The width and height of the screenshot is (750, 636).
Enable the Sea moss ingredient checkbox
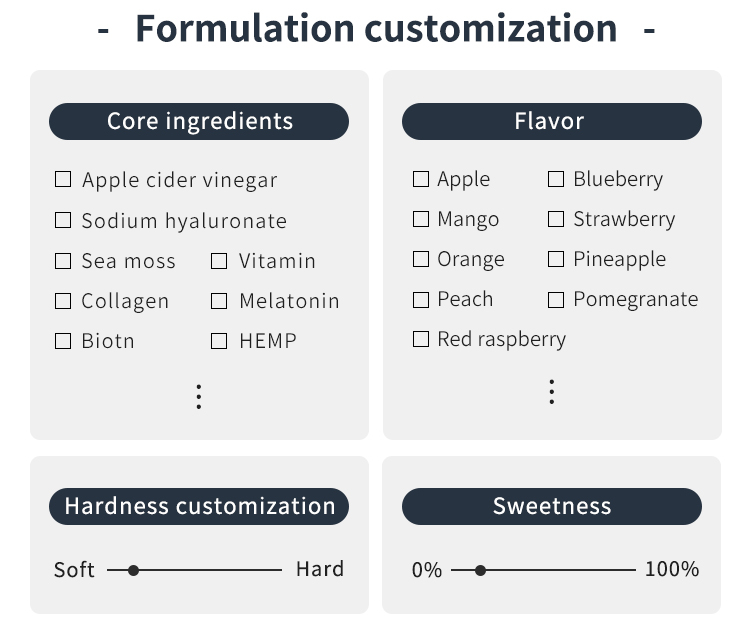pos(63,261)
